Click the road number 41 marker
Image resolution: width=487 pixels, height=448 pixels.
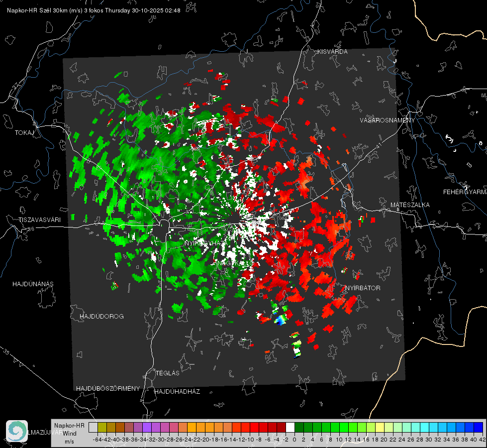coord(379,145)
